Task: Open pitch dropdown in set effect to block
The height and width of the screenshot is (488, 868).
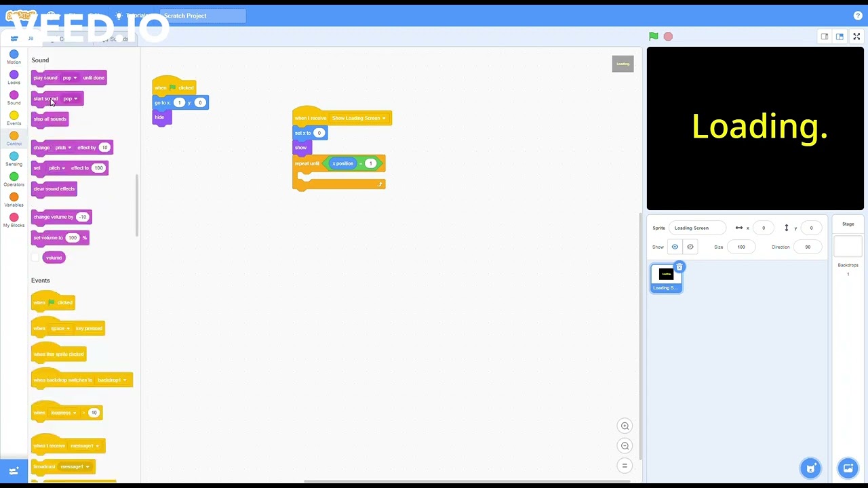Action: coord(57,168)
